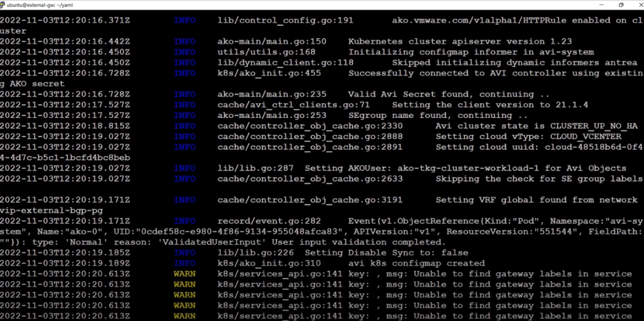
Task: Click the ako.vmware.com/v1alpha1/HTTPRule text
Action: coord(480,20)
